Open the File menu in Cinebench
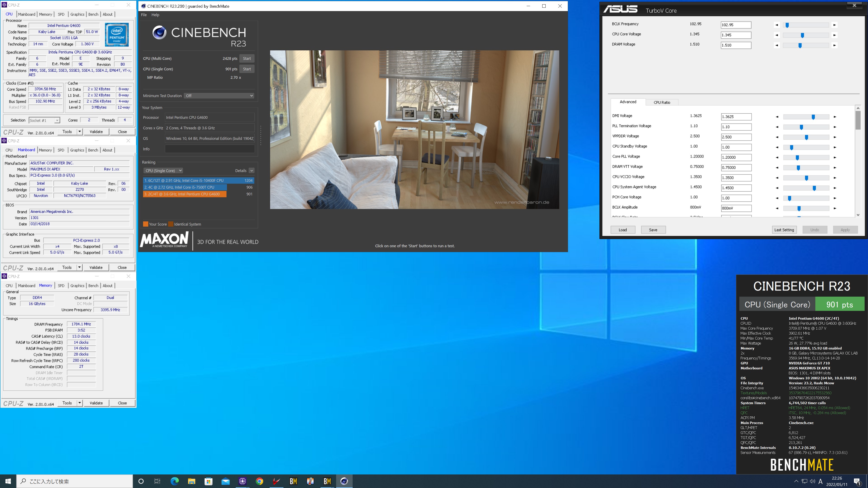 point(144,15)
